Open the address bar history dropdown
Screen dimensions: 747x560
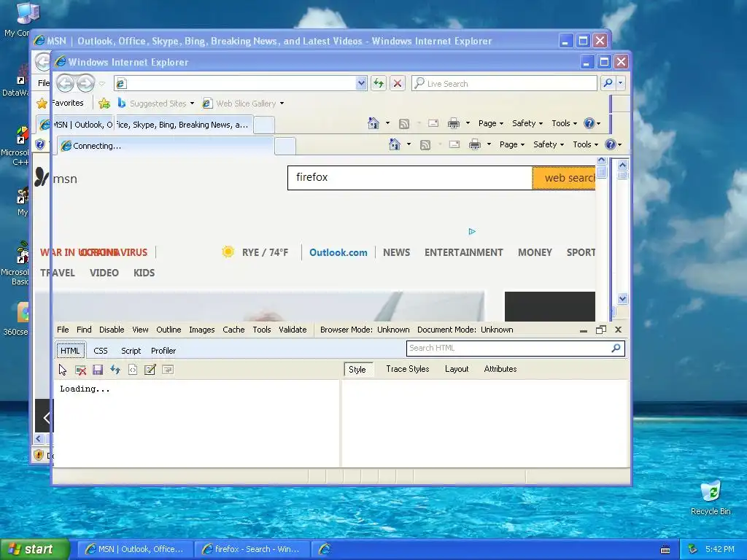pos(361,83)
